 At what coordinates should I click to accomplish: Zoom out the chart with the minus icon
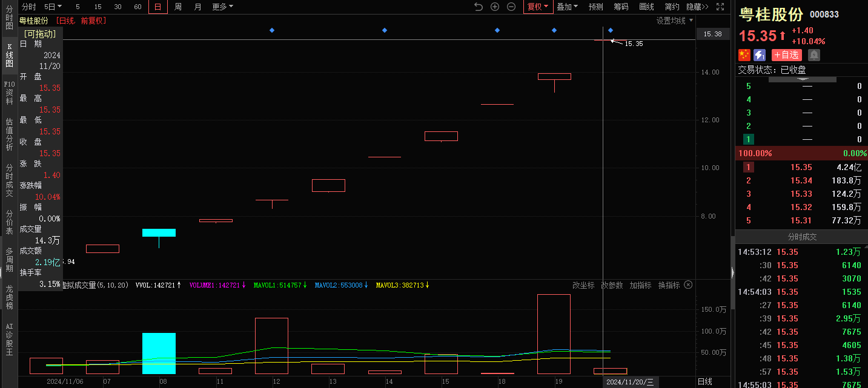tap(511, 7)
